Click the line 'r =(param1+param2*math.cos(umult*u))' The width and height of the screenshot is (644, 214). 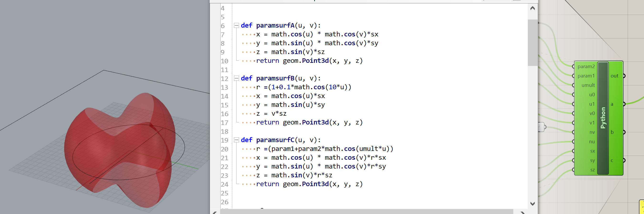click(x=325, y=149)
